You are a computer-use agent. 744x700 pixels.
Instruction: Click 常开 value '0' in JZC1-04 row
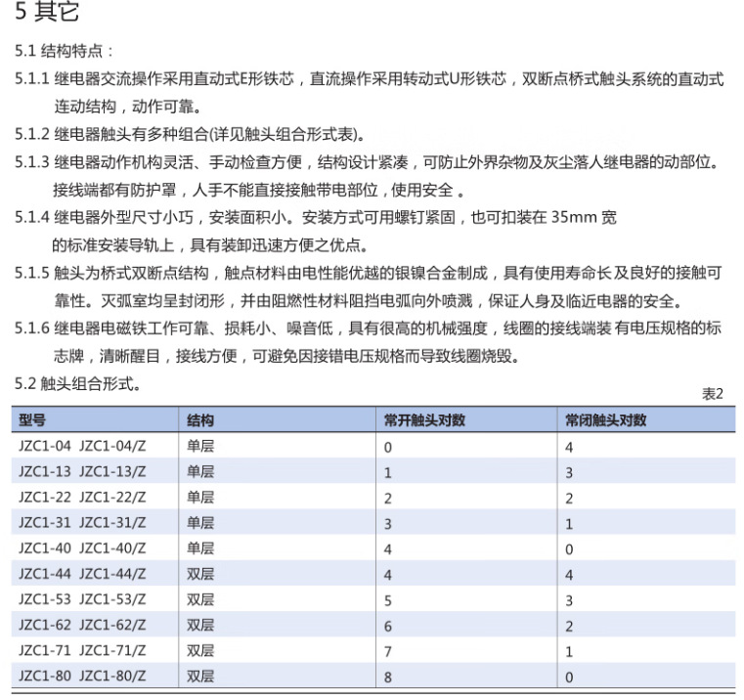click(x=388, y=448)
